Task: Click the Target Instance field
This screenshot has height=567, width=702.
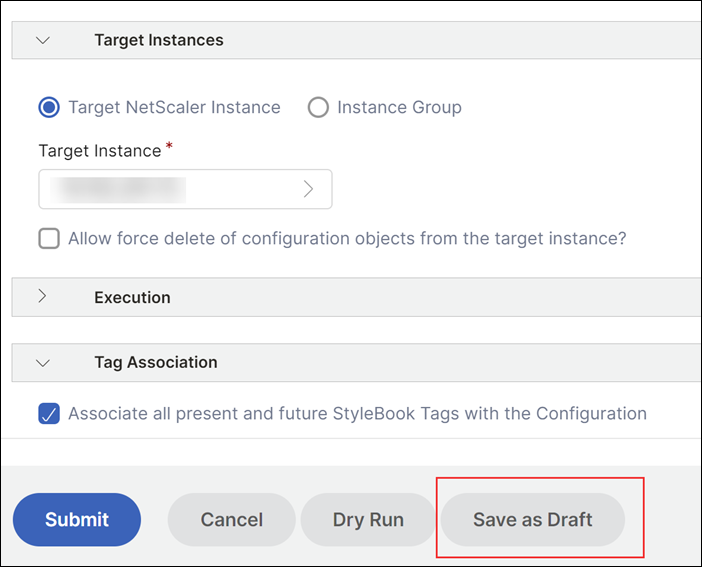Action: (185, 189)
